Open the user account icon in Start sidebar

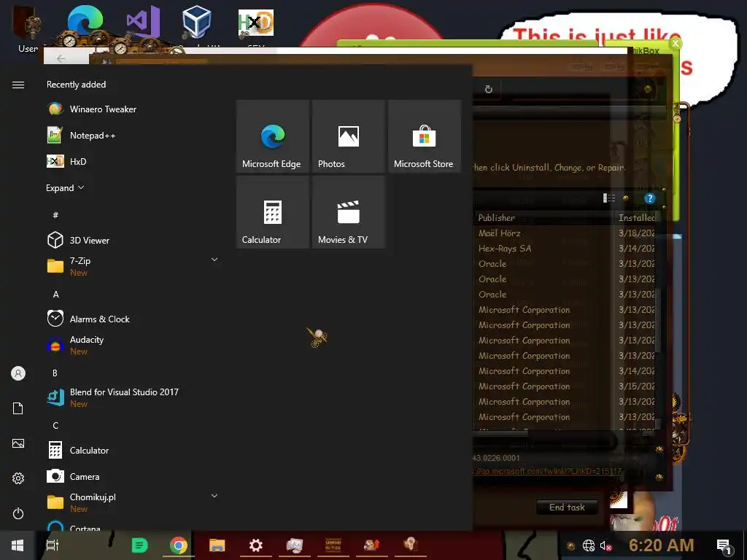pos(18,373)
